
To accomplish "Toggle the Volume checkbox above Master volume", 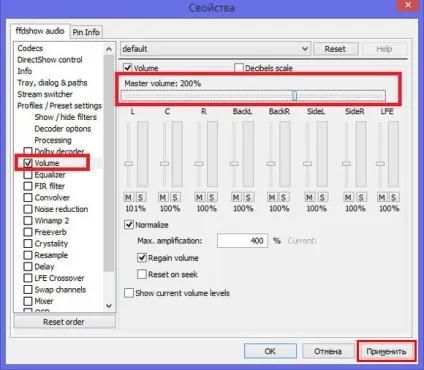I will pos(128,68).
